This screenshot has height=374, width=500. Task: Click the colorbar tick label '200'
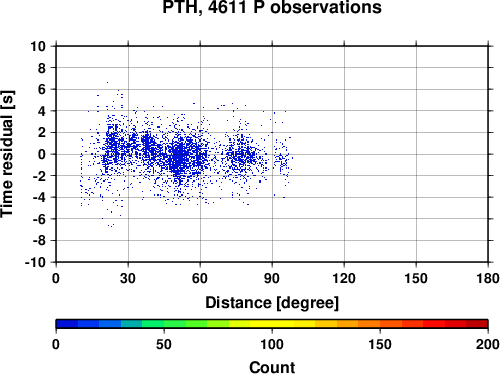[x=488, y=344]
